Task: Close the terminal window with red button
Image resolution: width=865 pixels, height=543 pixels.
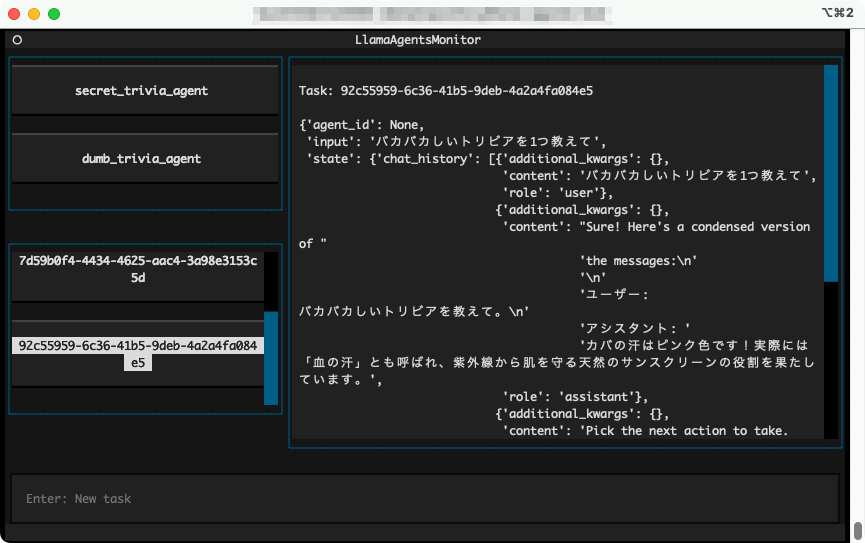Action: pos(14,14)
